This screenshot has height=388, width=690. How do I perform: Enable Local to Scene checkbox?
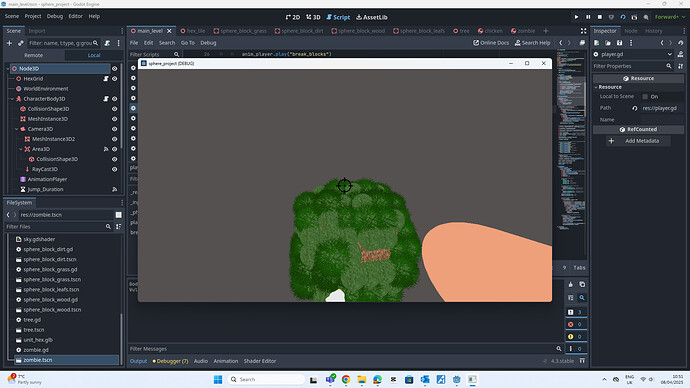coord(645,97)
